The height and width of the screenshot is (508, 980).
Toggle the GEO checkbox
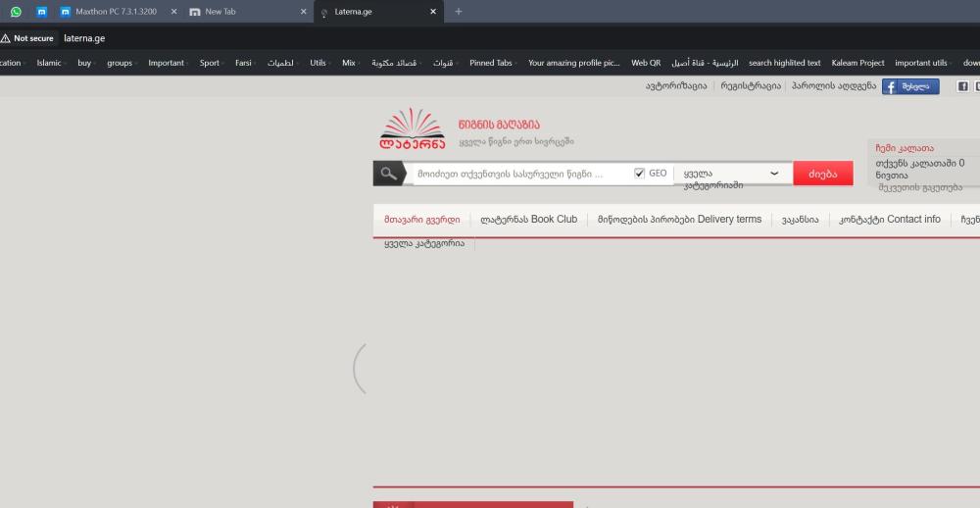[639, 174]
